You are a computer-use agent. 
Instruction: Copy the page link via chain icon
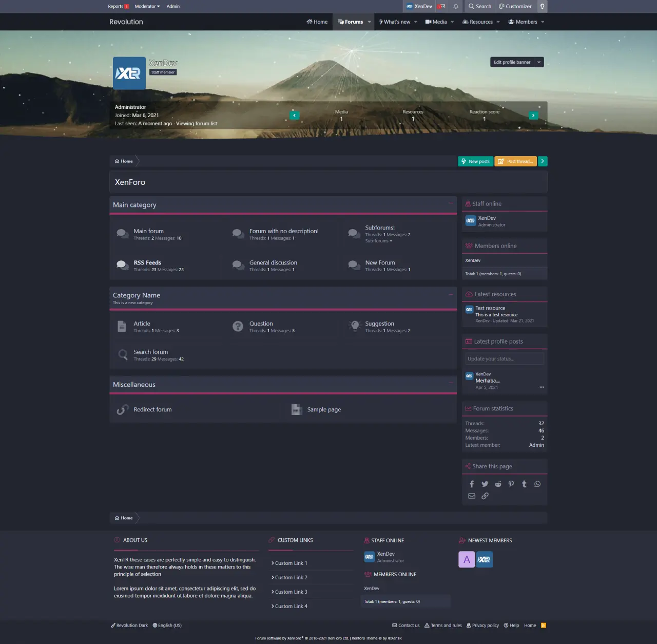pyautogui.click(x=485, y=496)
